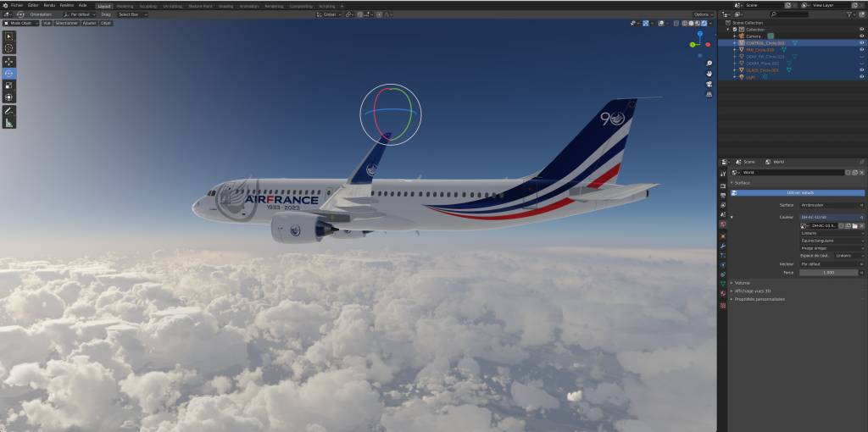Open the Image unique source dropdown
This screenshot has height=432, width=868.
click(x=832, y=248)
